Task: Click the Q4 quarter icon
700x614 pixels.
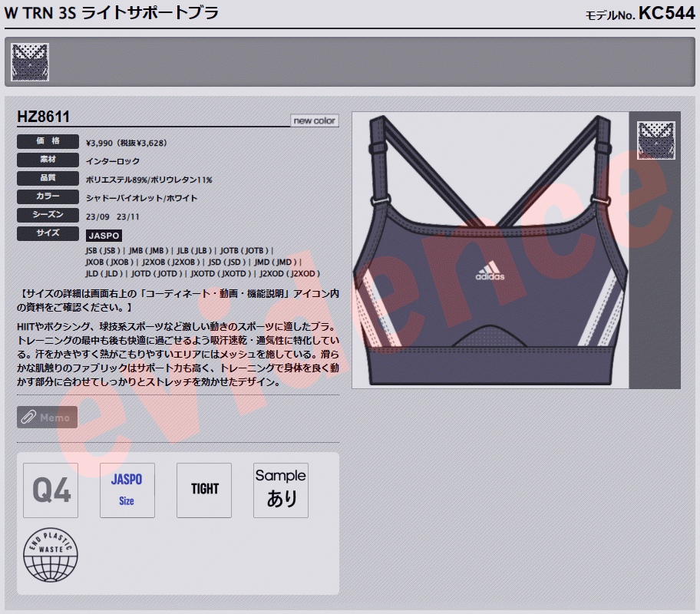Action: click(51, 490)
